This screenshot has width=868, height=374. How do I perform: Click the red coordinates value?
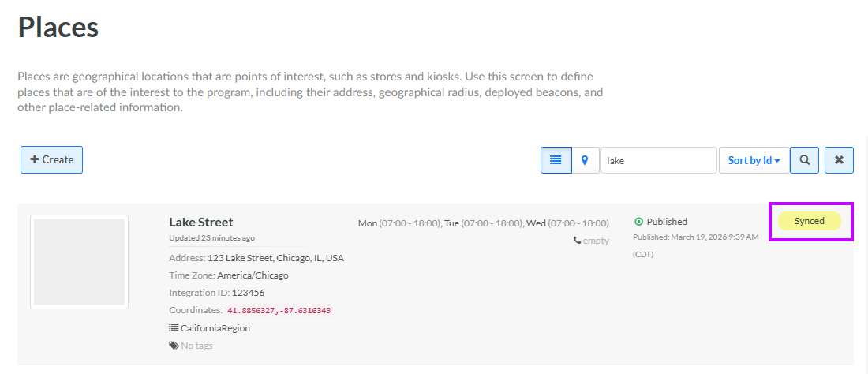(x=279, y=311)
